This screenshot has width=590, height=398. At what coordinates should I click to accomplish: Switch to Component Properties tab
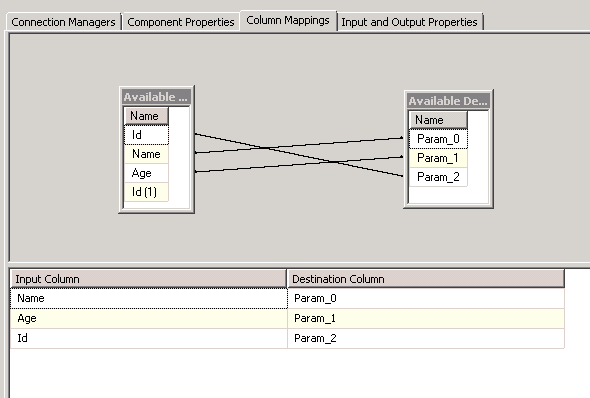coord(181,22)
